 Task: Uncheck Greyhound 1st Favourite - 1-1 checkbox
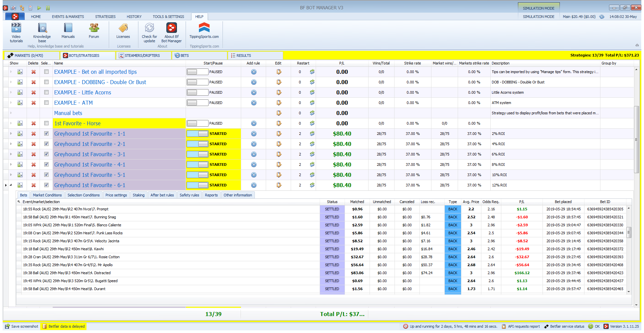click(46, 134)
